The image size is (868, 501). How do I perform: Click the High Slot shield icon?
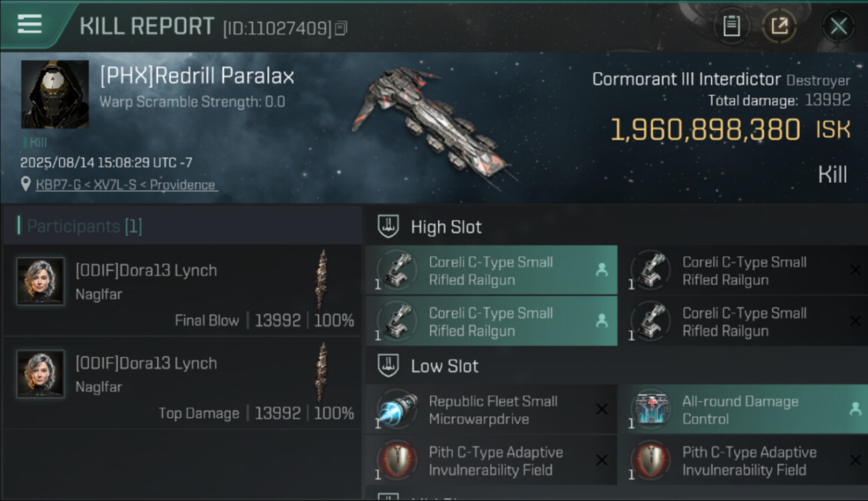click(x=389, y=226)
